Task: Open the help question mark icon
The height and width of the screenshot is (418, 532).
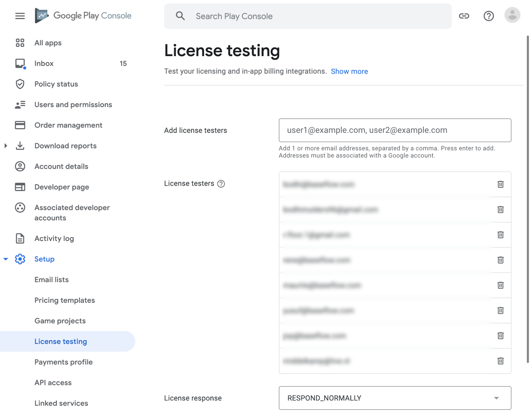Action: [x=488, y=16]
